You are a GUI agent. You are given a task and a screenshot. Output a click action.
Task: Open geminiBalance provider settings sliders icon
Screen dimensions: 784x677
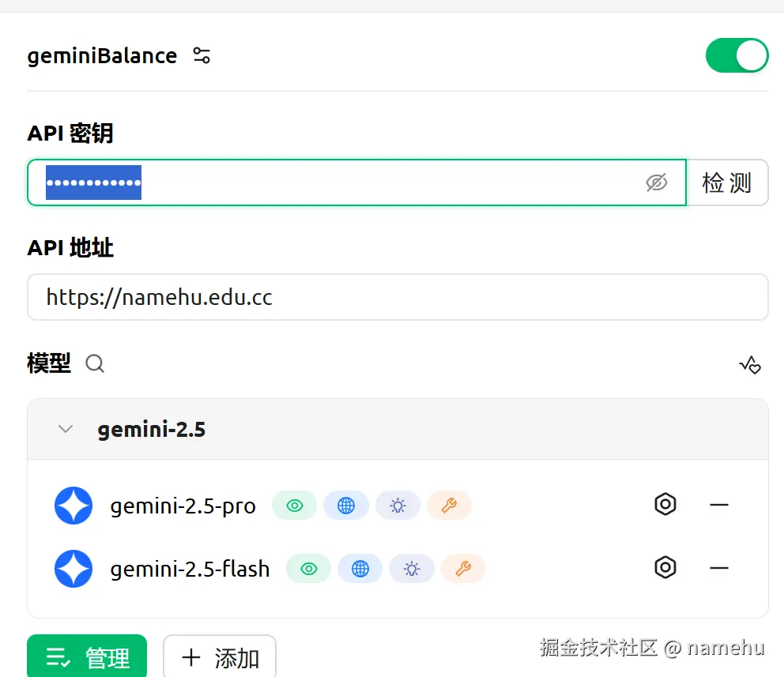202,55
